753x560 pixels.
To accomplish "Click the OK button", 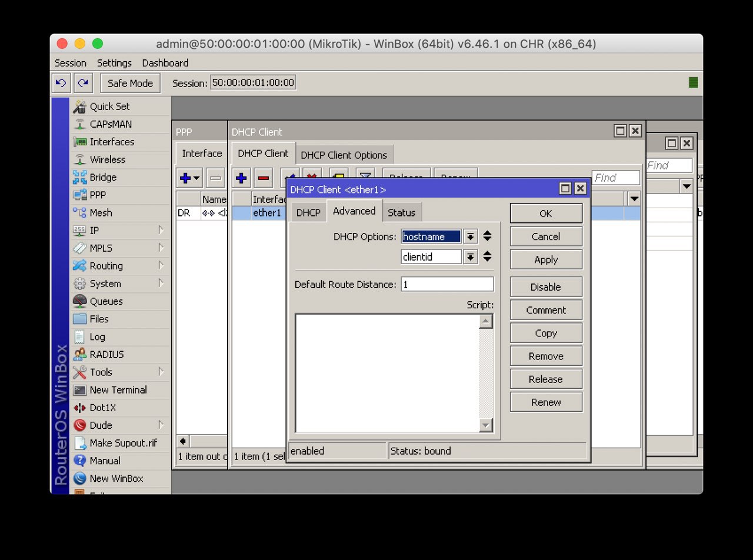I will 546,214.
